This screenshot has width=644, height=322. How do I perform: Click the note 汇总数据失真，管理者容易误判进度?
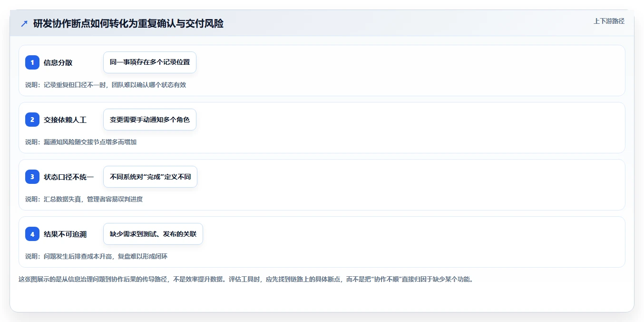pyautogui.click(x=93, y=199)
